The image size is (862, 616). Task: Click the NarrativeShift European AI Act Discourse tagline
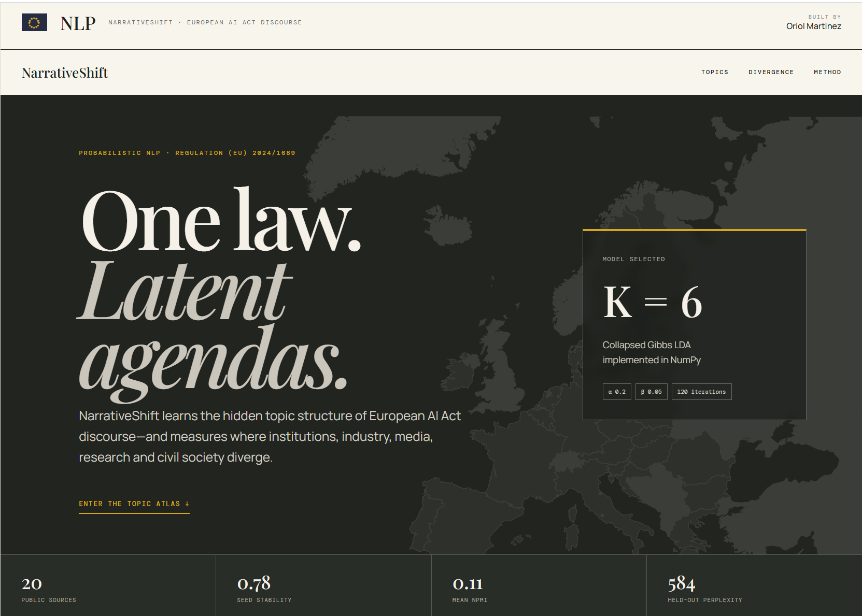(x=205, y=22)
